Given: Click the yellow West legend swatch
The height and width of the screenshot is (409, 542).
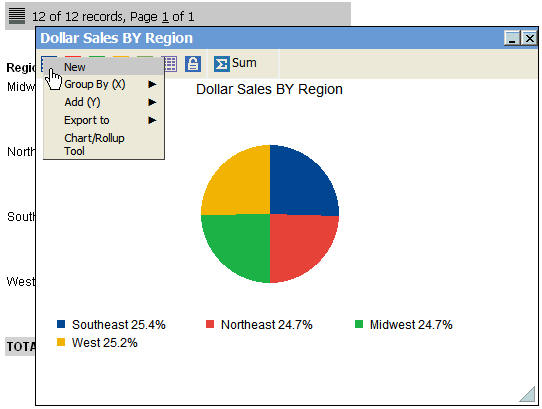Looking at the screenshot, I should pyautogui.click(x=61, y=342).
